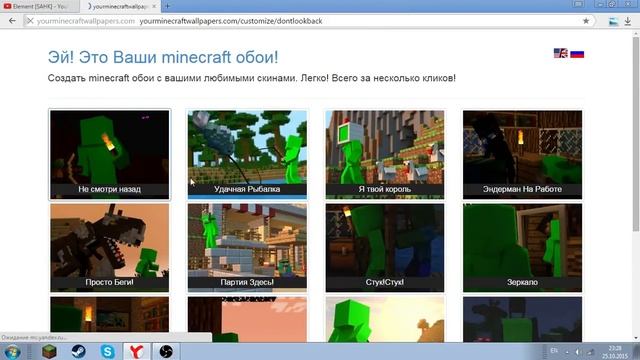Click the 'Эй! Это Ваши minecraft обои!' heading

[x=163, y=57]
